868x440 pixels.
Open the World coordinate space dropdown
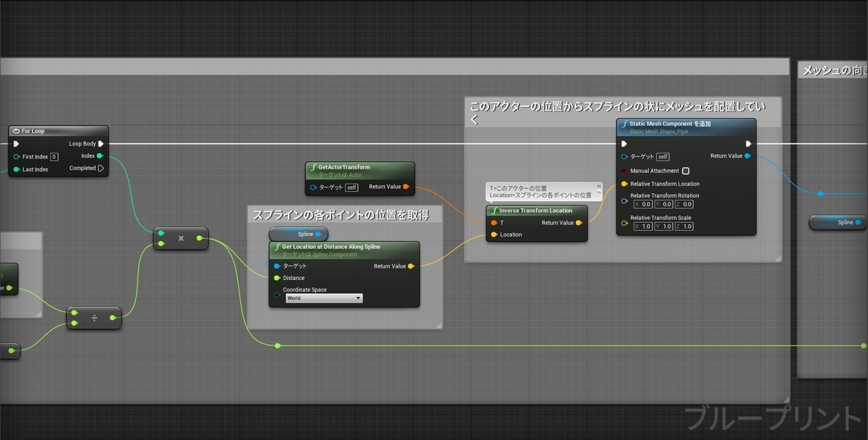tap(323, 298)
